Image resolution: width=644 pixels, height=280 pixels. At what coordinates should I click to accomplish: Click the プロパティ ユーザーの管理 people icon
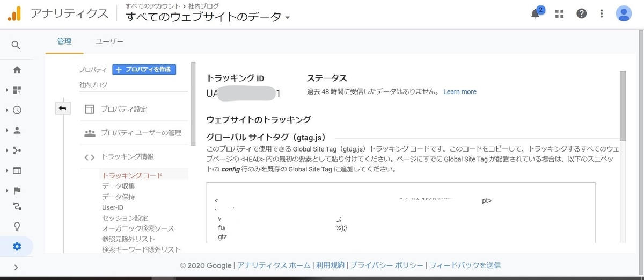[x=90, y=133]
